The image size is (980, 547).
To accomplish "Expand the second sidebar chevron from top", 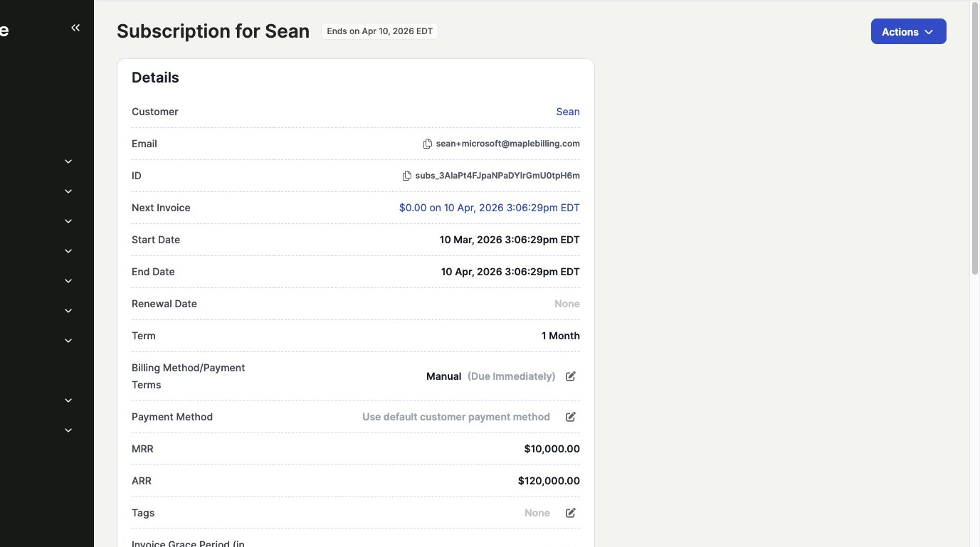I will coord(68,191).
